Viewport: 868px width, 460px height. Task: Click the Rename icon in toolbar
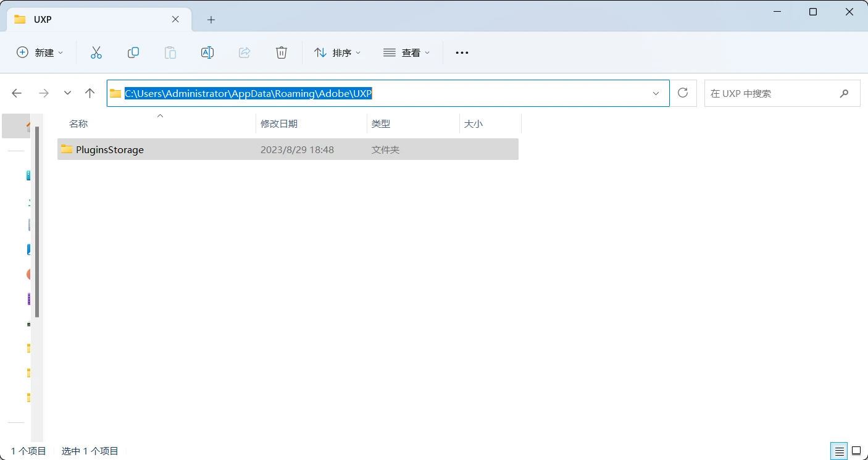pyautogui.click(x=207, y=52)
